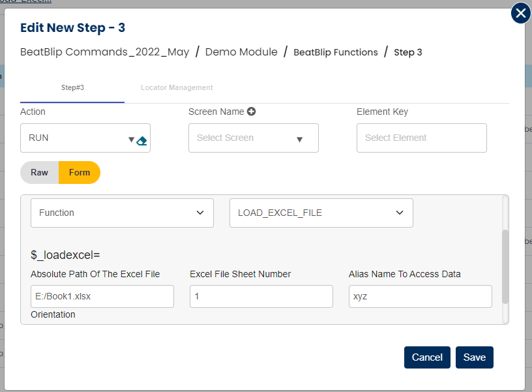Add new screen via plus icon
This screenshot has width=532, height=392.
[x=251, y=112]
